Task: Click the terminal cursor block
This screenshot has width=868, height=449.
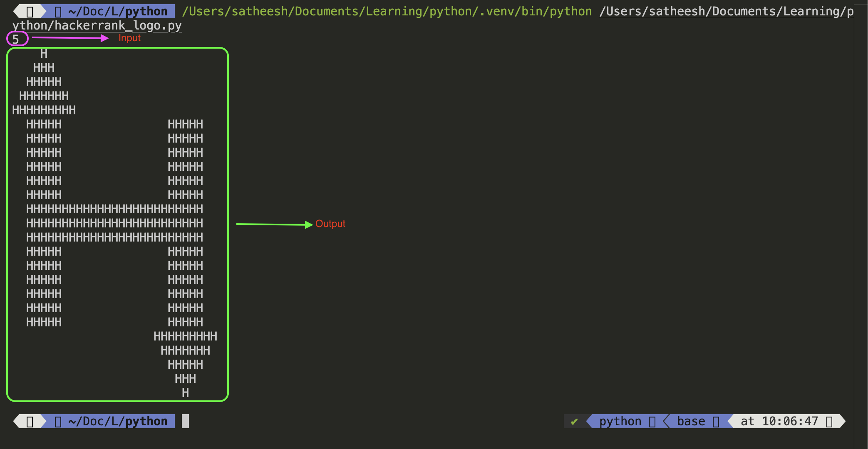Action: (185, 421)
